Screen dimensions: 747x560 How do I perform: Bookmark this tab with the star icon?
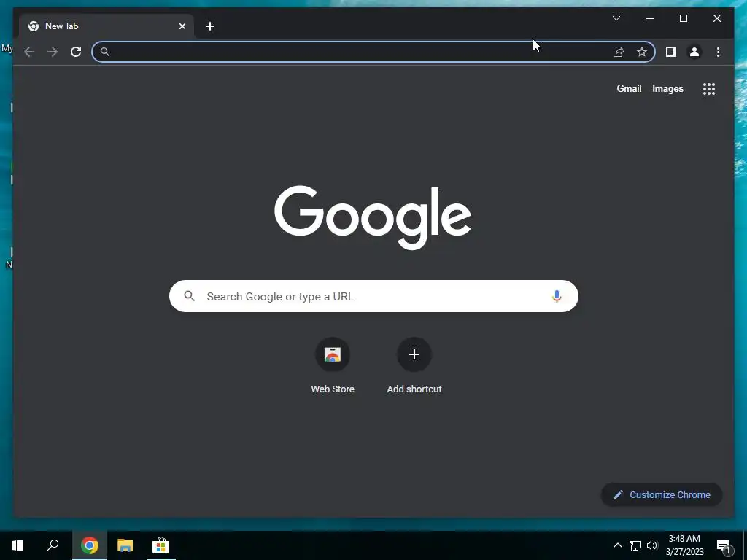coord(642,52)
